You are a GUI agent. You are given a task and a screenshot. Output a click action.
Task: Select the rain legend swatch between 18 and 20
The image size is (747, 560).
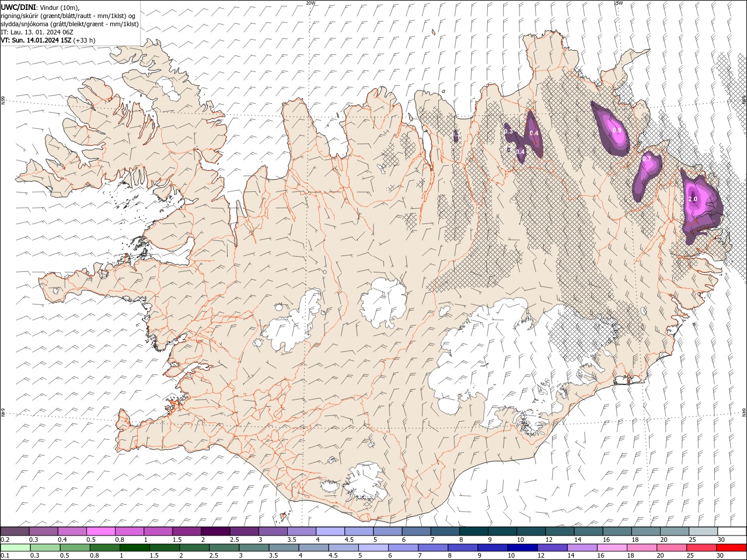[x=643, y=548]
